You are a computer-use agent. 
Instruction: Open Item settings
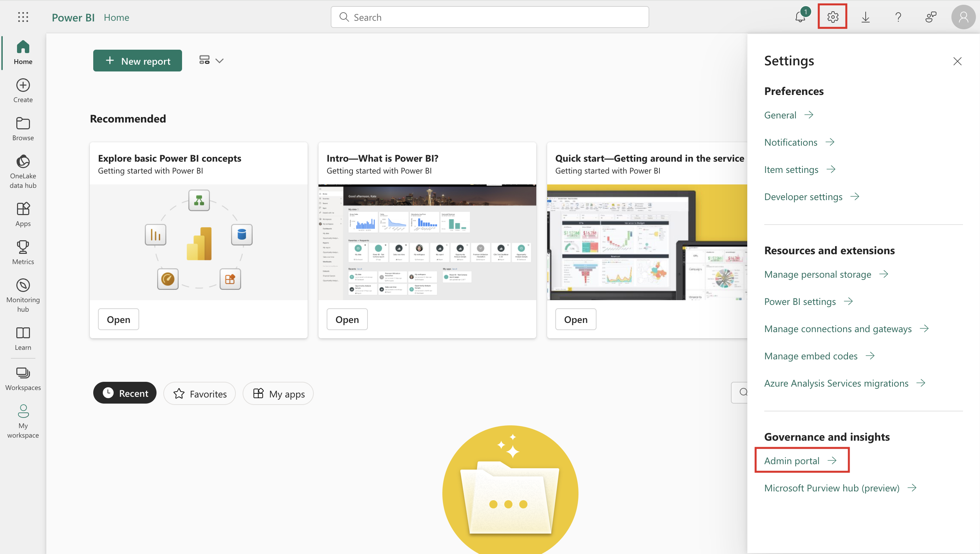tap(800, 169)
